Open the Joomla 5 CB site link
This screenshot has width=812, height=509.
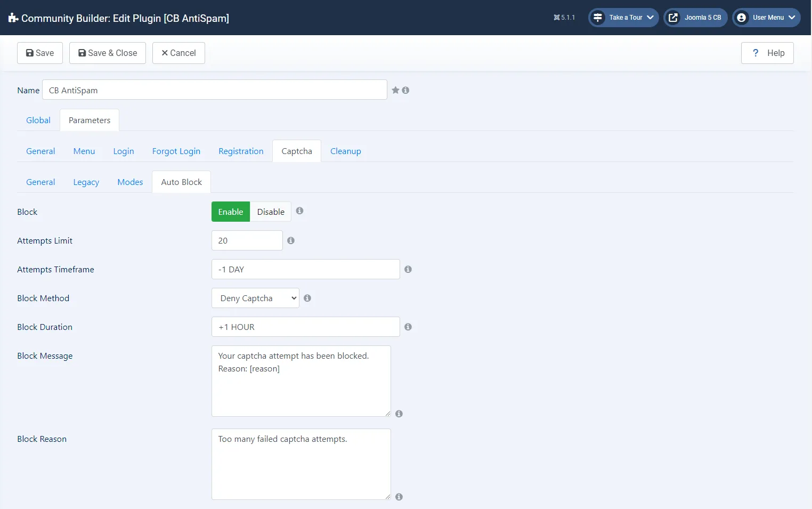[695, 18]
